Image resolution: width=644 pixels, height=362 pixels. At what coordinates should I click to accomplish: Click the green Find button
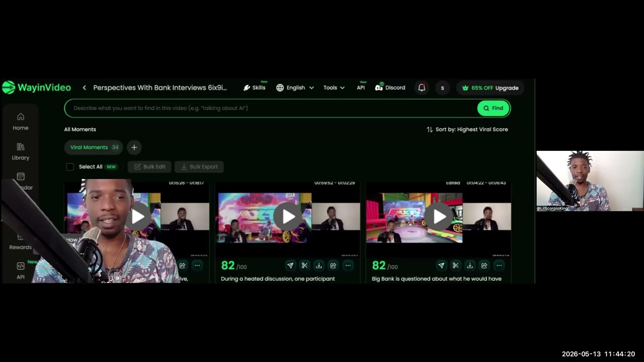point(493,108)
